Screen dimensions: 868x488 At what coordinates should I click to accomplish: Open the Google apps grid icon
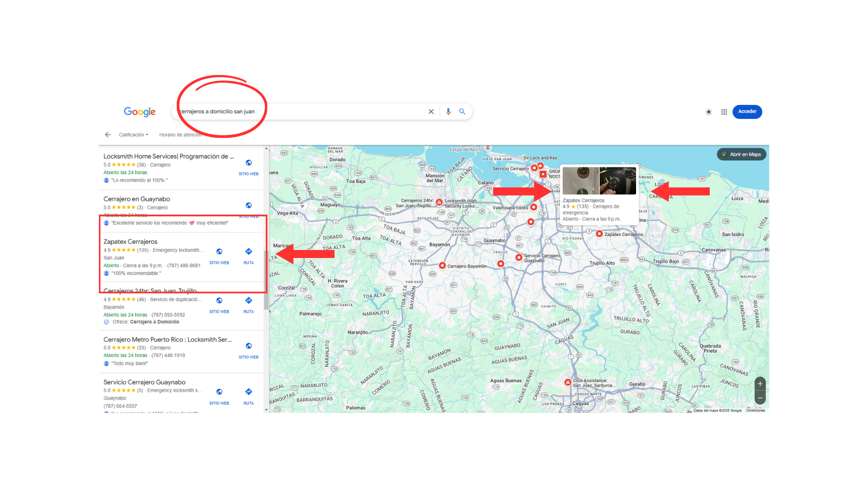pos(724,112)
